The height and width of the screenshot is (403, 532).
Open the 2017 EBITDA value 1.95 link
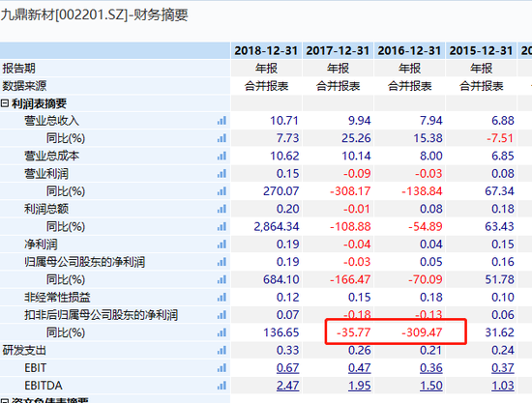(x=359, y=386)
